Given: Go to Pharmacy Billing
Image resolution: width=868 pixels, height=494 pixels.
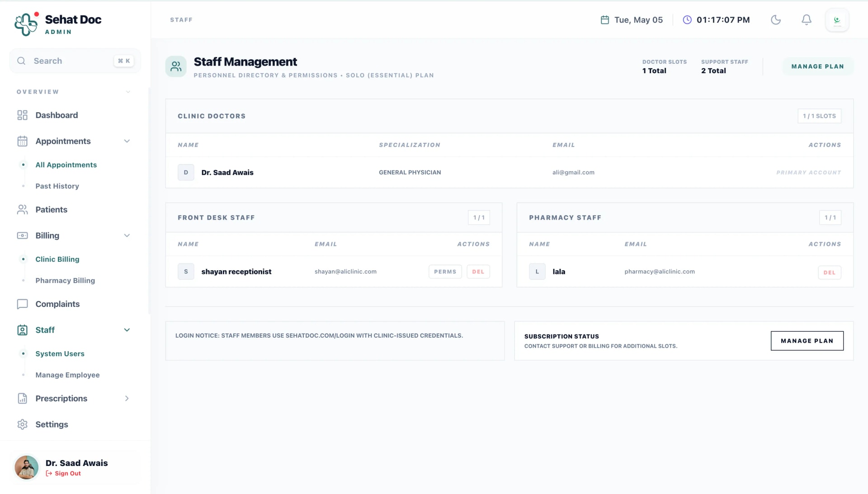Looking at the screenshot, I should pos(65,281).
